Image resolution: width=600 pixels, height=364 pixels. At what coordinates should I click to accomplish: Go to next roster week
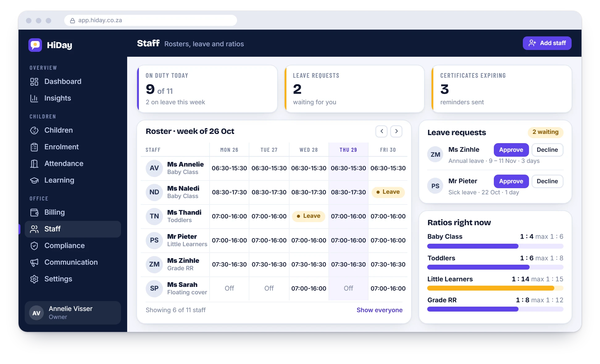(x=396, y=131)
